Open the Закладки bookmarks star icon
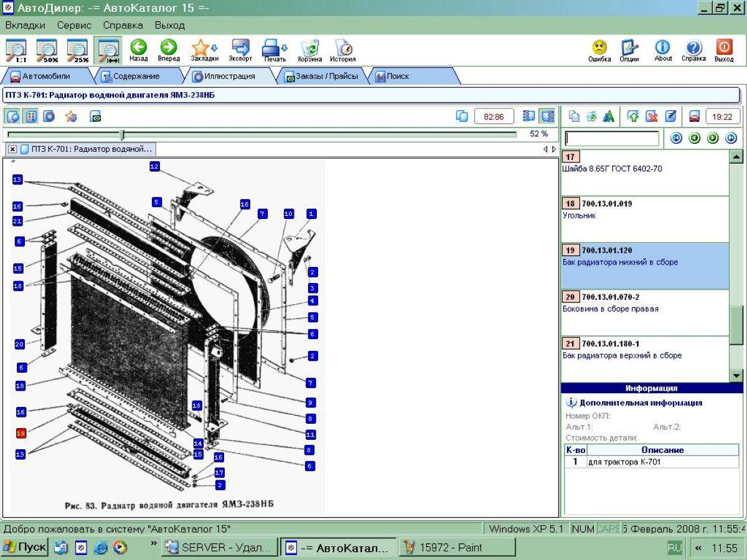The height and width of the screenshot is (560, 747). (204, 50)
